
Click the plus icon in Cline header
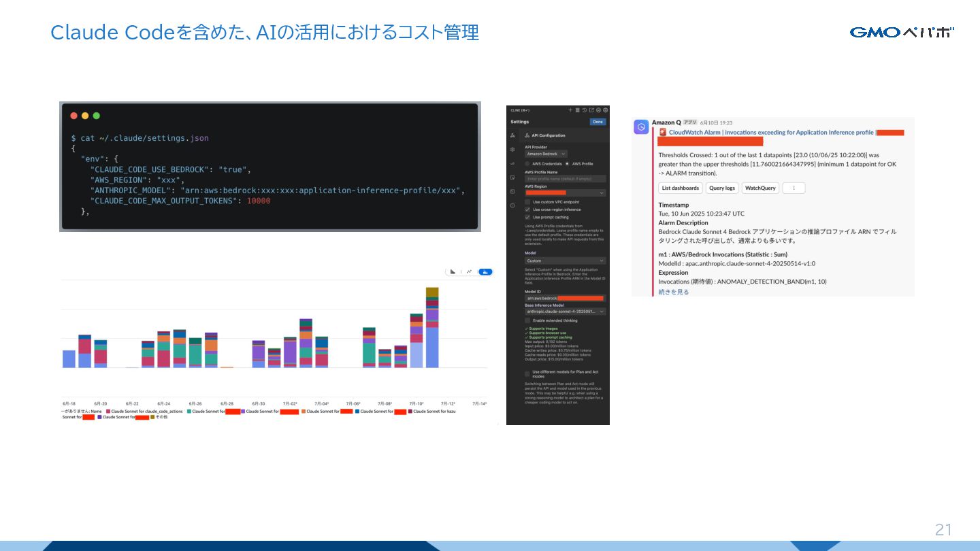[570, 110]
